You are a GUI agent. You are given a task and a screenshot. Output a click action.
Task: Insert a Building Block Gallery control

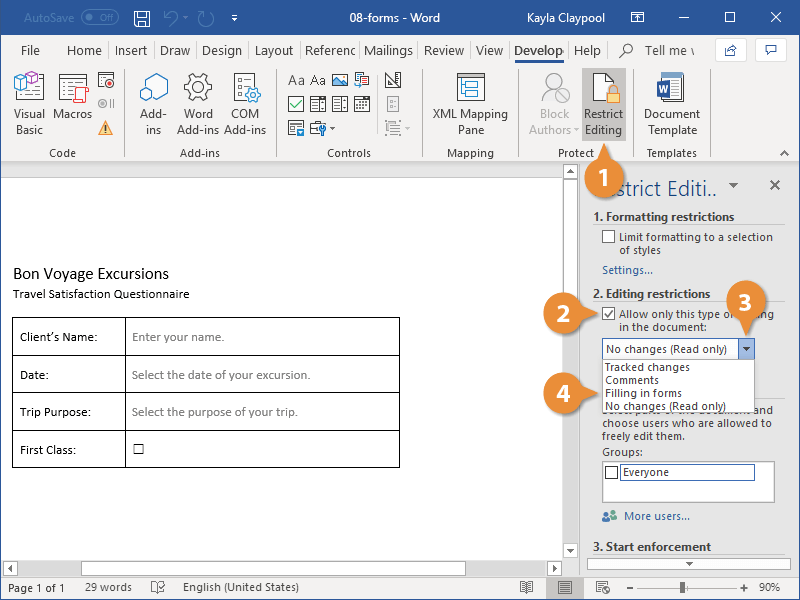[x=362, y=80]
